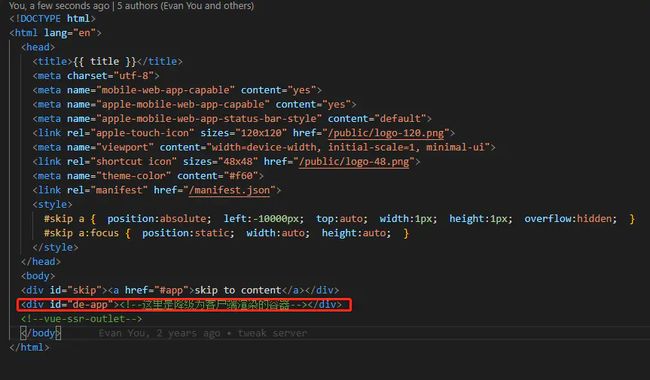Click the apple-mobile-web-app-capable meta line
The width and height of the screenshot is (650, 380).
(194, 104)
